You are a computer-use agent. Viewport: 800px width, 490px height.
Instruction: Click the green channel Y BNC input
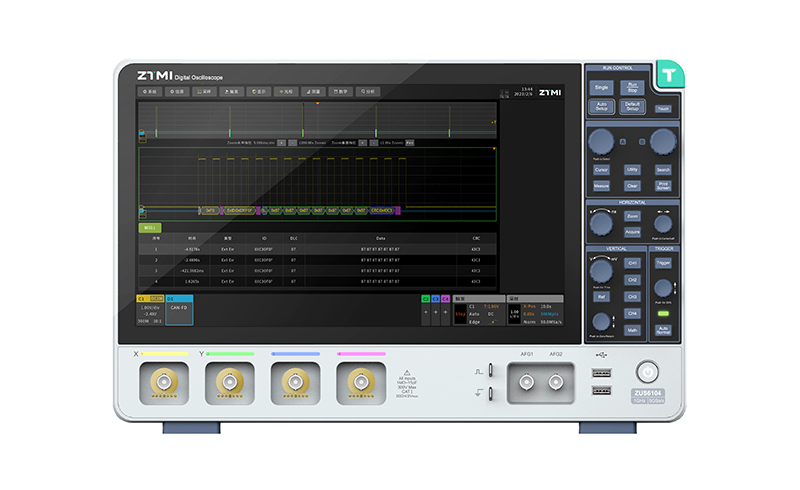tap(230, 382)
